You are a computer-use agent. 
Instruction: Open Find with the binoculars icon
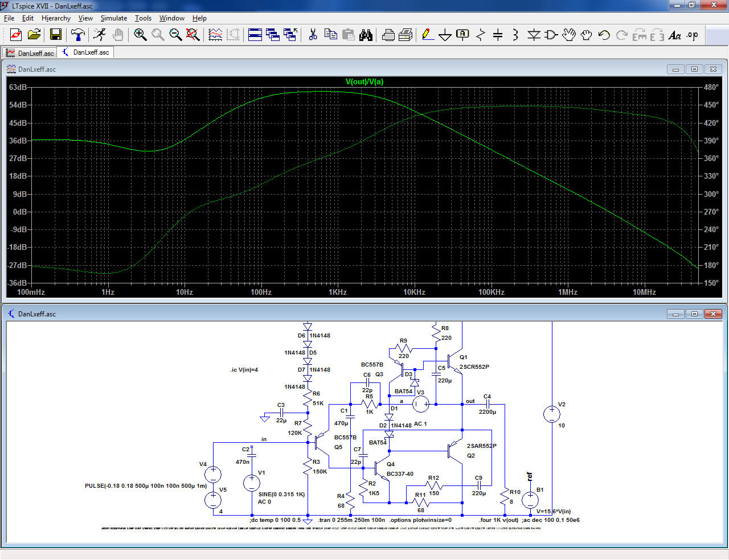pyautogui.click(x=366, y=35)
